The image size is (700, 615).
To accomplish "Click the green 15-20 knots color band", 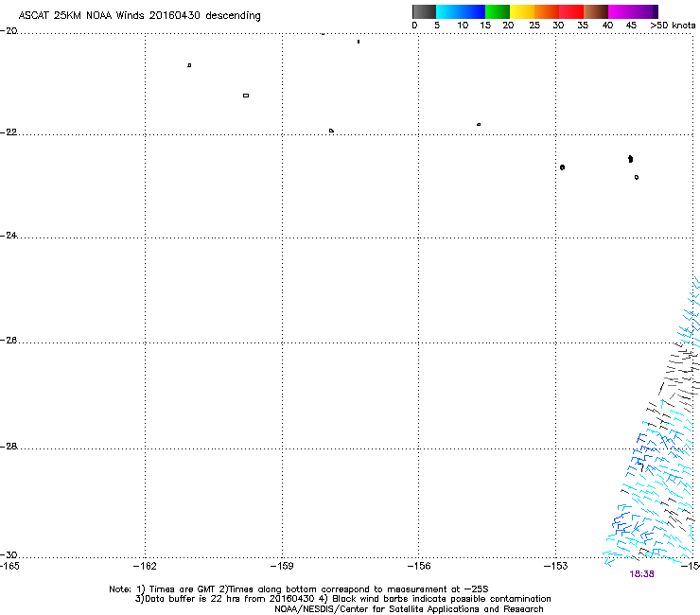I will click(x=498, y=11).
